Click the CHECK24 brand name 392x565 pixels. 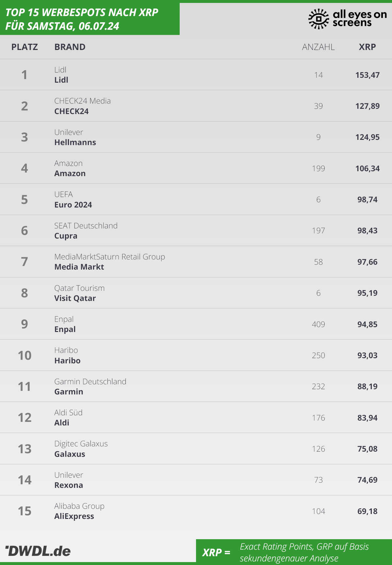pyautogui.click(x=72, y=111)
